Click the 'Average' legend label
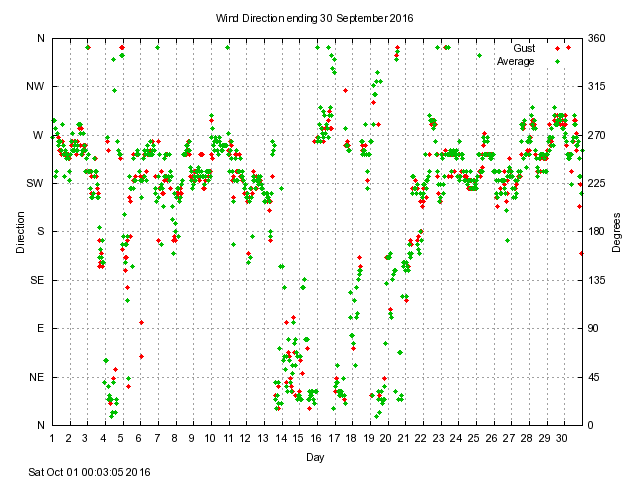 tap(516, 61)
